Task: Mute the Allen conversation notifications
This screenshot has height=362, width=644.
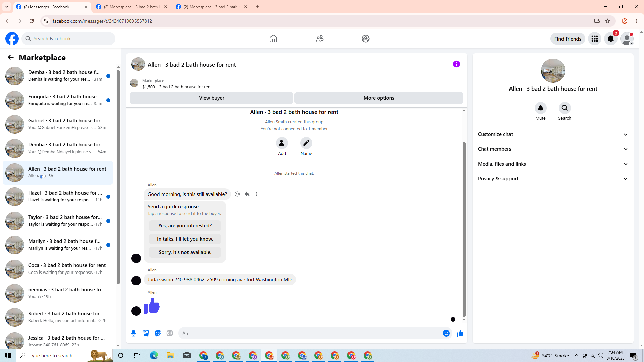Action: click(x=540, y=108)
